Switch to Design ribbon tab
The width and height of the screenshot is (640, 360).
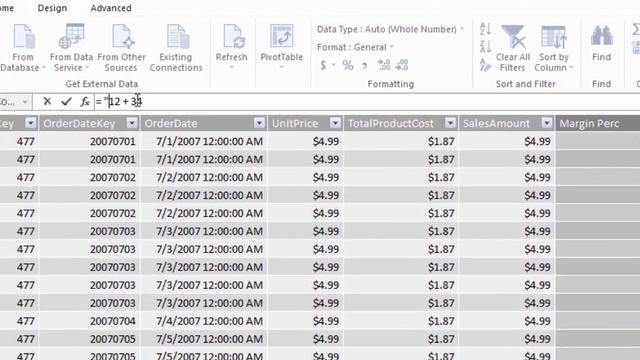tap(52, 8)
